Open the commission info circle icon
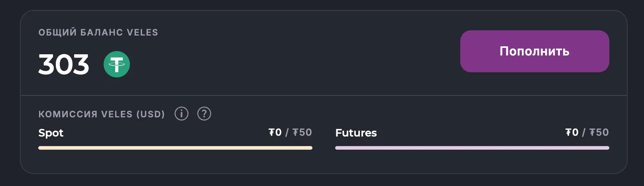The width and height of the screenshot is (644, 186). [x=181, y=114]
